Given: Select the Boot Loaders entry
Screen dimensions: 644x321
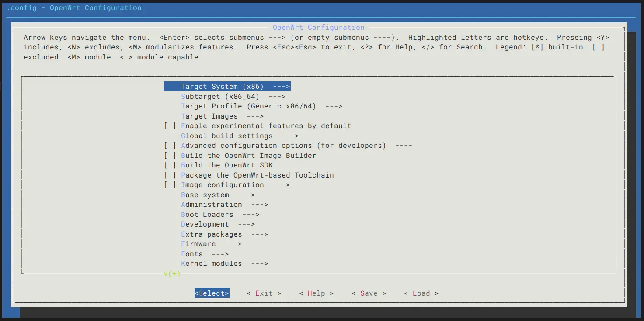Looking at the screenshot, I should (220, 215).
